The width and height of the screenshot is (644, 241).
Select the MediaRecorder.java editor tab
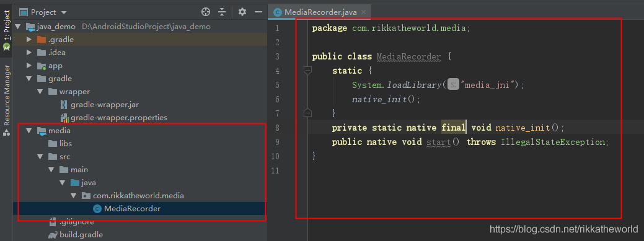(x=320, y=12)
